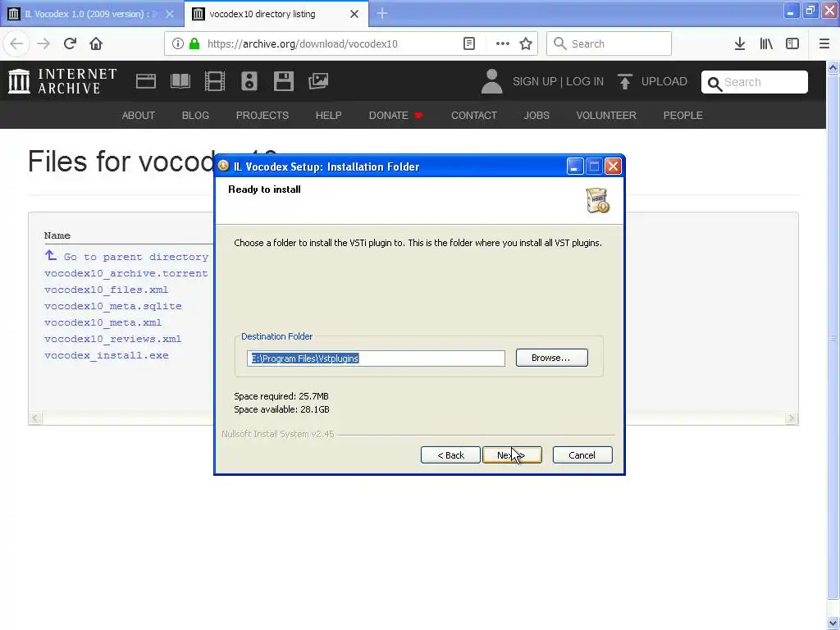Click the green padlock security icon
This screenshot has width=840, height=630.
[x=194, y=43]
